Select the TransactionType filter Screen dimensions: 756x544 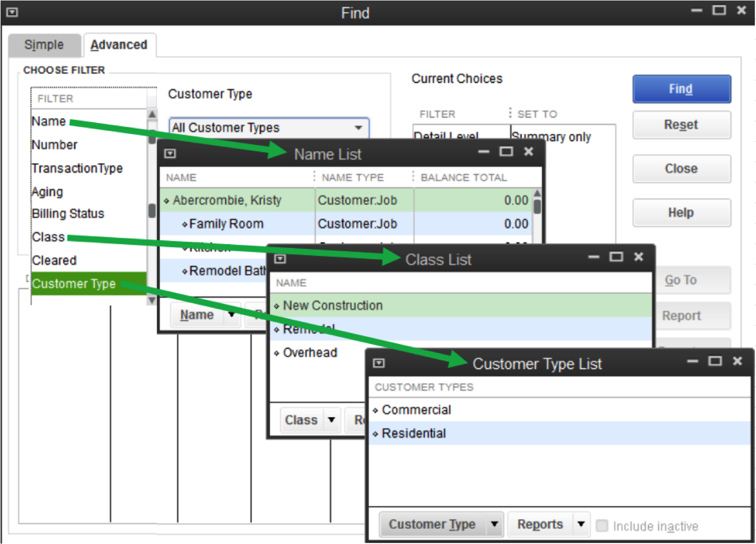[77, 168]
